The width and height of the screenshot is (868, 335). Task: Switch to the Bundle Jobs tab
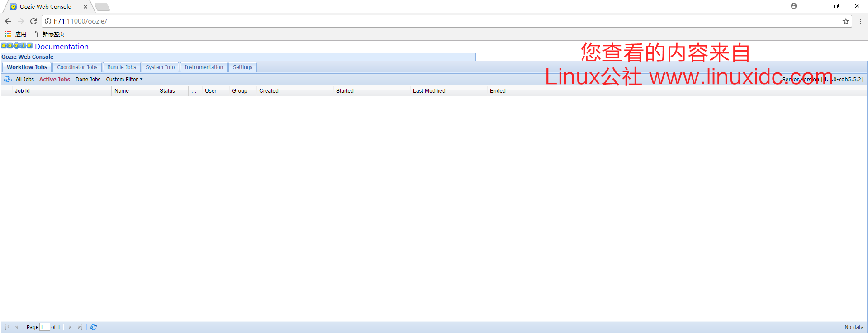pyautogui.click(x=121, y=67)
